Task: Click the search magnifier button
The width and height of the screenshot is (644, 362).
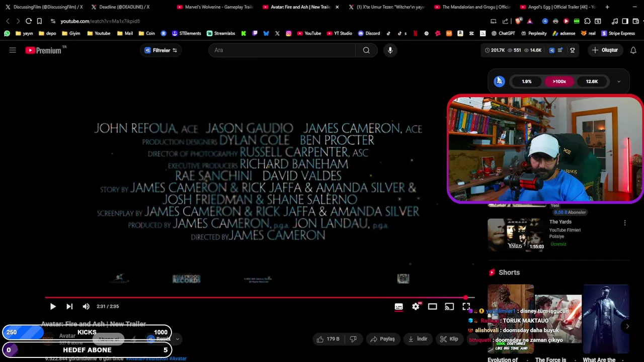Action: coord(366,50)
